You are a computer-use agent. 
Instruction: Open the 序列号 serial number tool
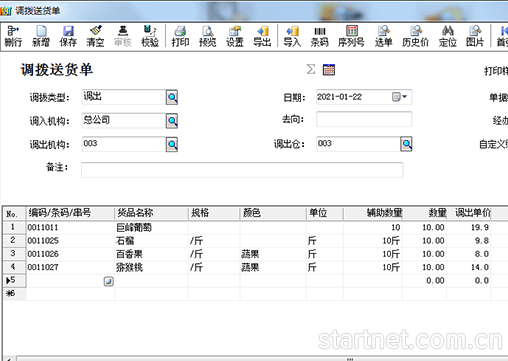click(x=351, y=36)
